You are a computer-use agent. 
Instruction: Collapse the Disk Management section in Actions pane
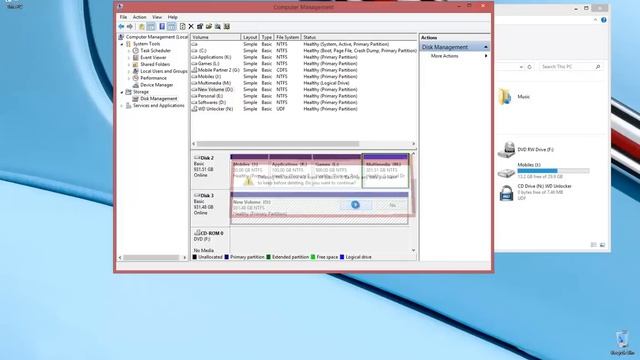coord(486,47)
